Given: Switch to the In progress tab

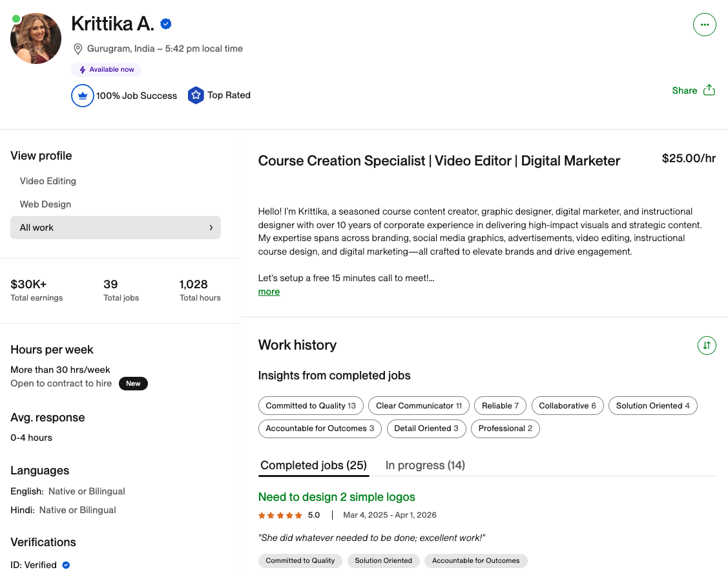Looking at the screenshot, I should click(x=425, y=465).
